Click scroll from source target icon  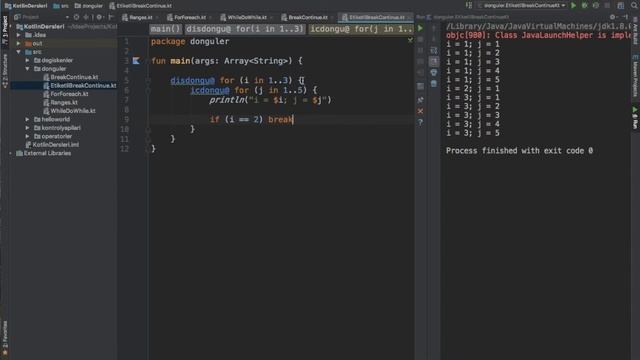coord(76,17)
